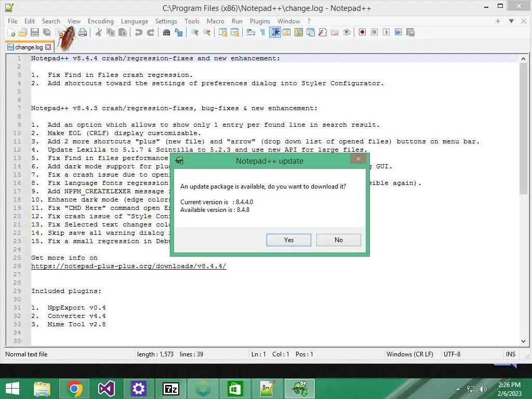Viewport: 532px width, 399px height.
Task: Open the Document Map panel
Action: click(x=299, y=33)
